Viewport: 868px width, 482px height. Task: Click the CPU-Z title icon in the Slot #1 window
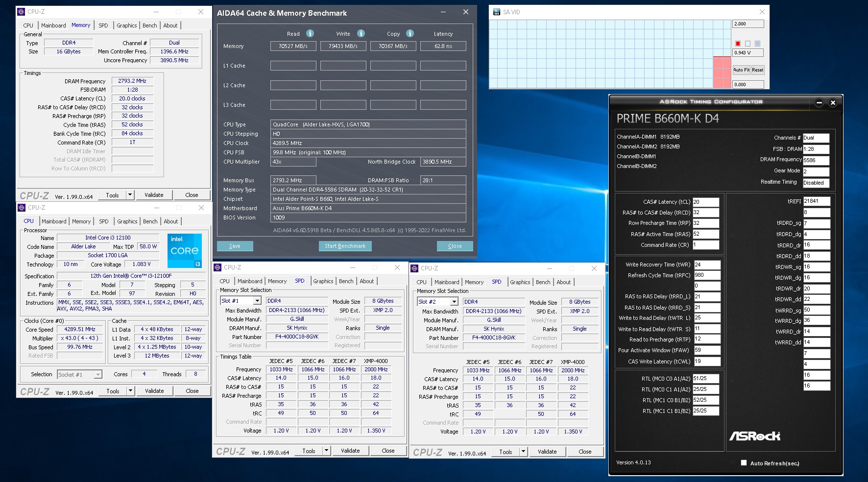point(217,267)
